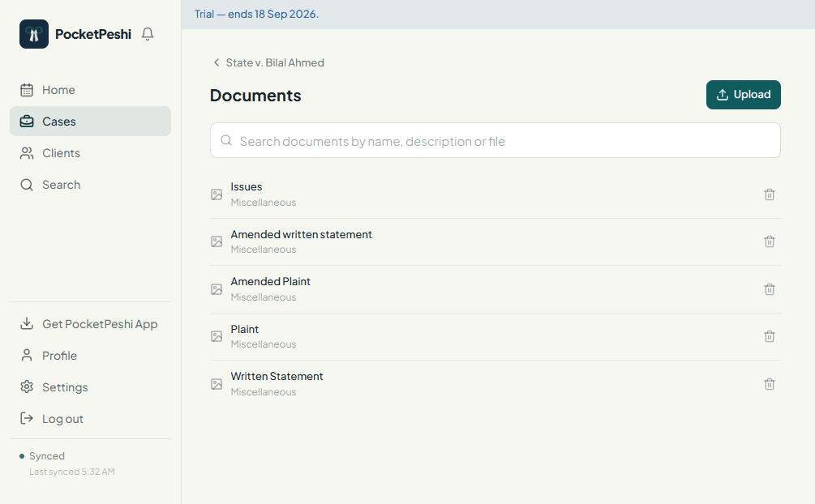This screenshot has height=504, width=815.
Task: Click the PocketPeshi brand name
Action: (93, 34)
